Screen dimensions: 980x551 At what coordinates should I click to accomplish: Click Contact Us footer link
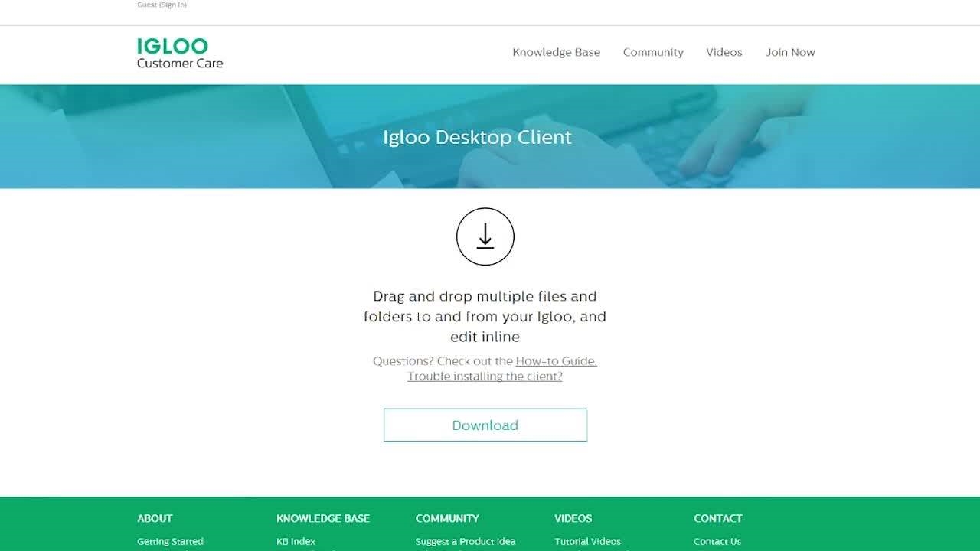pyautogui.click(x=717, y=541)
